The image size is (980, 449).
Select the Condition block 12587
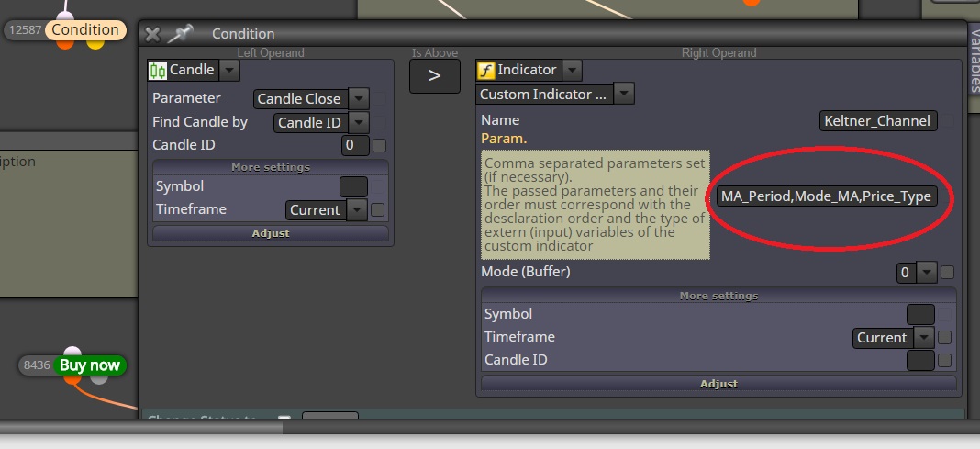tap(85, 29)
